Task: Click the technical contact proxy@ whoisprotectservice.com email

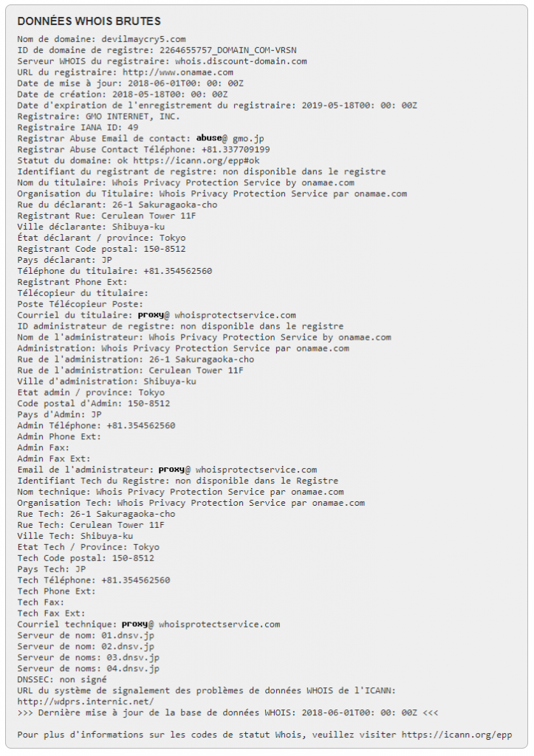Action: point(201,625)
